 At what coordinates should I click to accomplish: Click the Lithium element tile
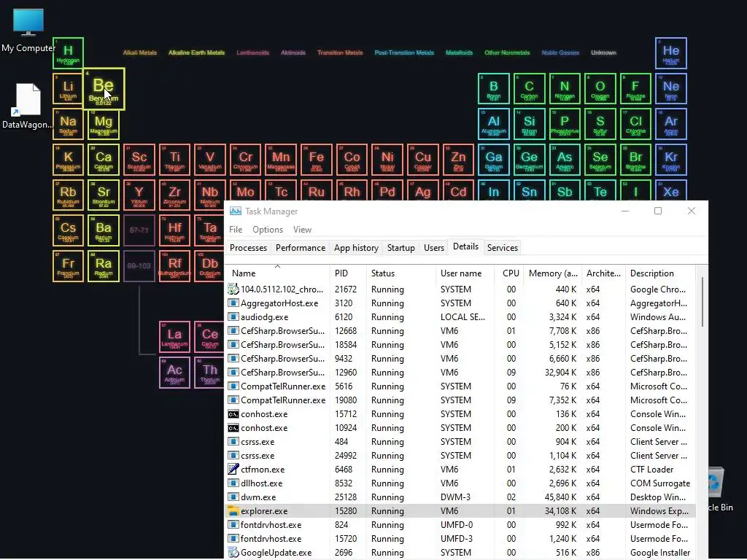click(x=68, y=88)
